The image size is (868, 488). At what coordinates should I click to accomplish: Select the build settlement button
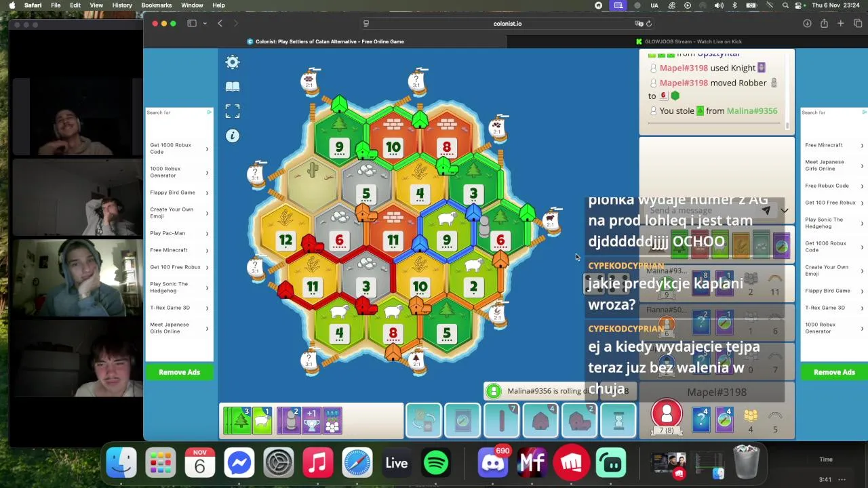540,421
